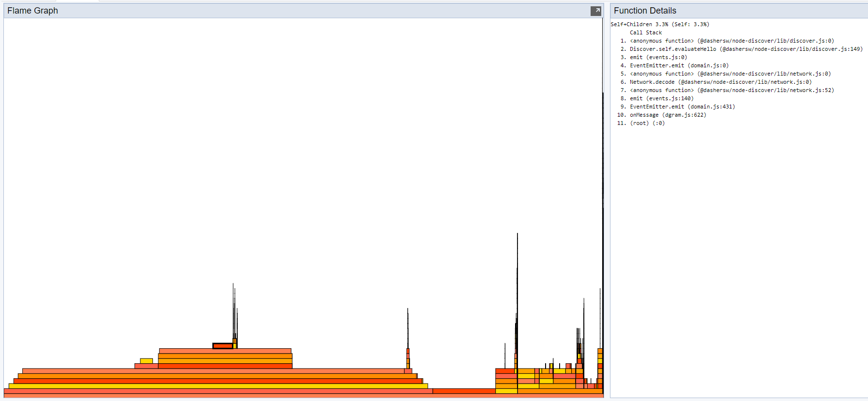Screen dimensions: 868x401
Task: Select call stack entry '(root) (:0)'
Action: click(x=647, y=123)
